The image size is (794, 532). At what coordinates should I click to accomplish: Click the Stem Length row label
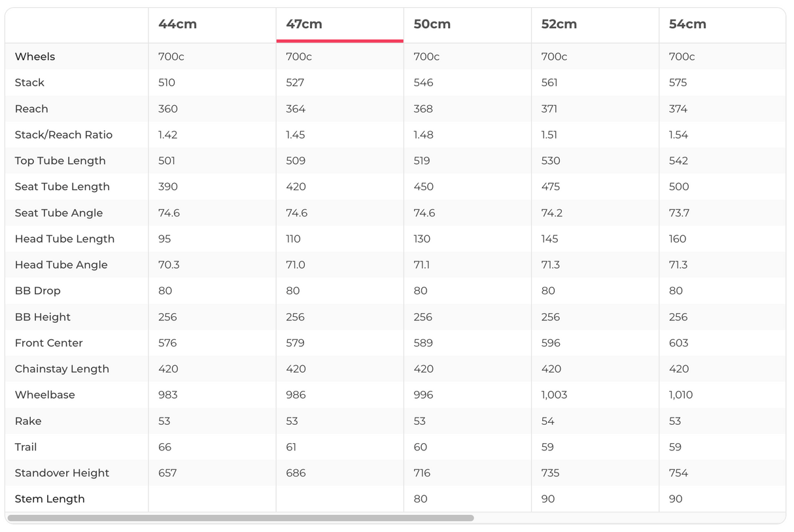pyautogui.click(x=50, y=499)
